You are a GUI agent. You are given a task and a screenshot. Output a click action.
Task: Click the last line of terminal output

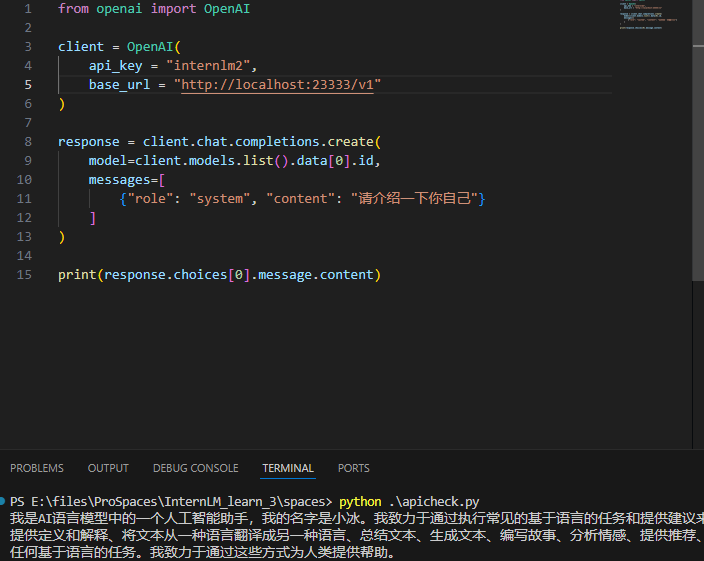(202, 552)
